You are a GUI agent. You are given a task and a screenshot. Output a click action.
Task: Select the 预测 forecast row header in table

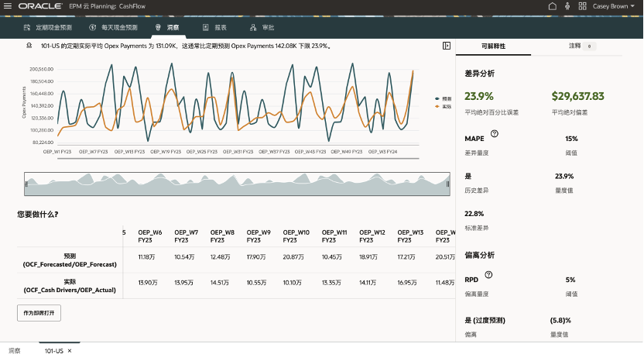(x=70, y=260)
